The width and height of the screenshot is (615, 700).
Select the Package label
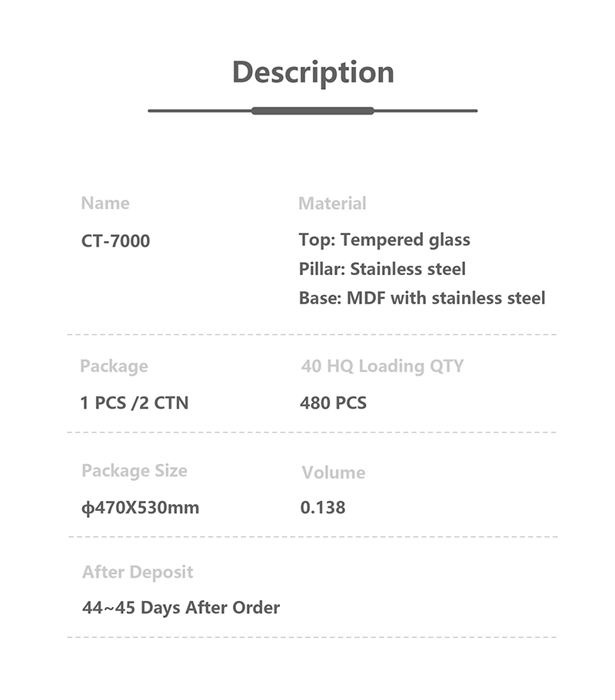tap(114, 367)
